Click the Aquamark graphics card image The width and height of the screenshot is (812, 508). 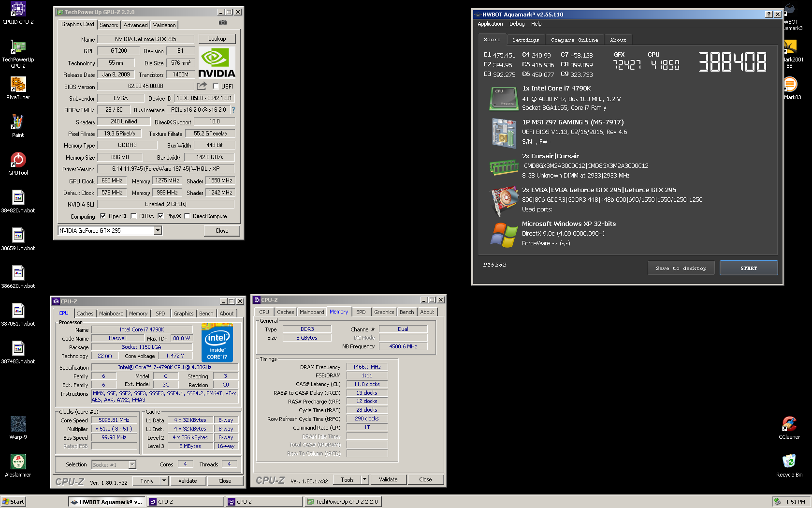(x=504, y=200)
